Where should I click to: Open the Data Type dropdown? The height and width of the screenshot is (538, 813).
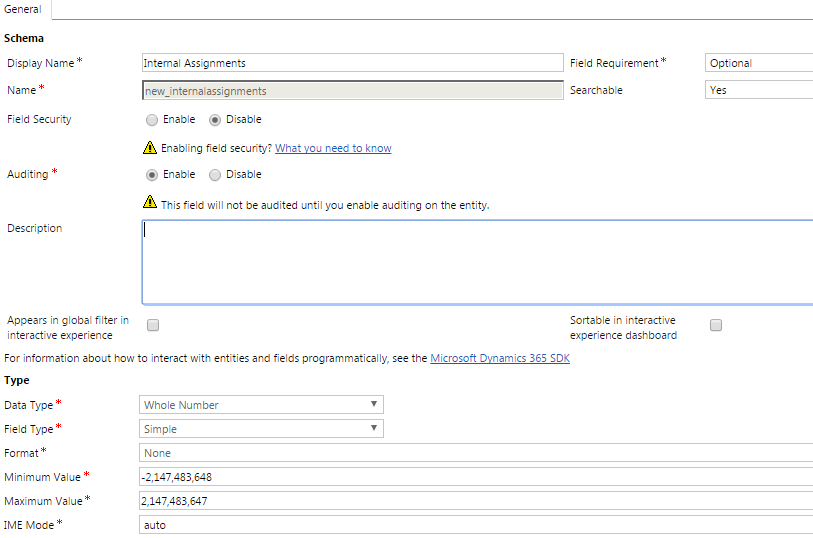coord(261,404)
